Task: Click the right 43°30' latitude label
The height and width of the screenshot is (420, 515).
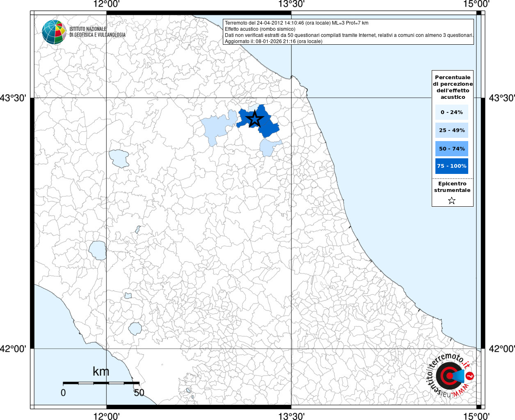Action: pyautogui.click(x=502, y=98)
